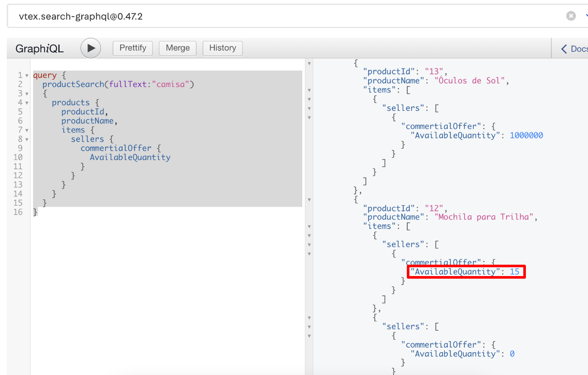Fold the first sellers array under Mochila para Trilha
588x375 pixels.
click(x=310, y=245)
